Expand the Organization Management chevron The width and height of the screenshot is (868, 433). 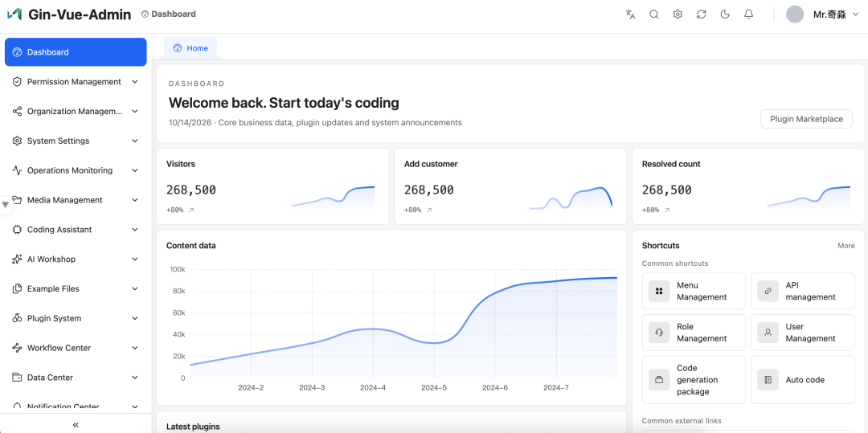tap(135, 111)
